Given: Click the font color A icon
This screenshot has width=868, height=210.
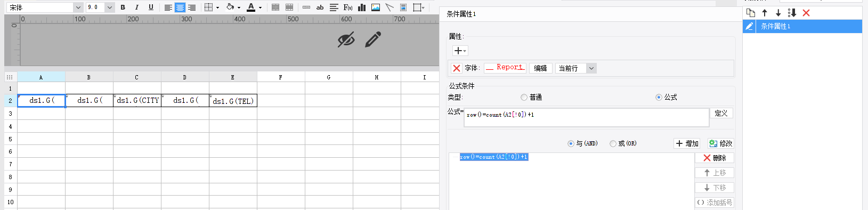Looking at the screenshot, I should pos(251,7).
